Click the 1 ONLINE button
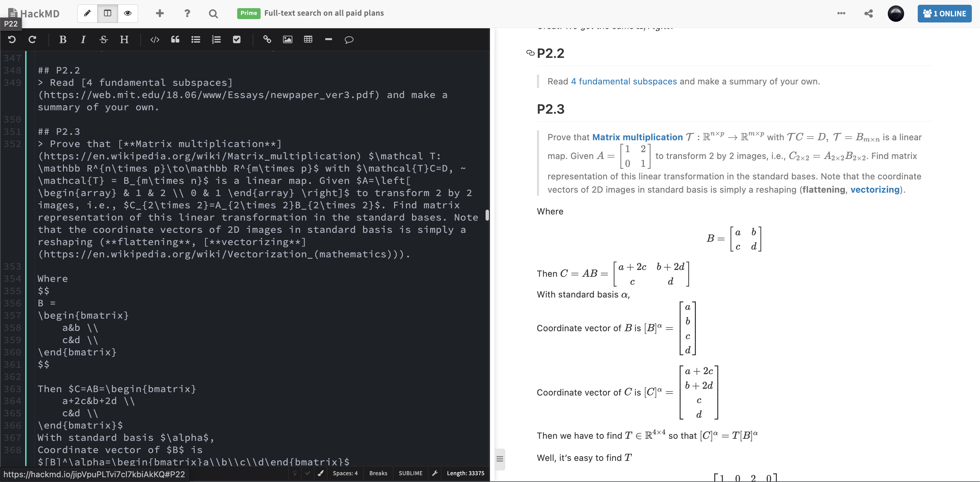The width and height of the screenshot is (980, 482). click(944, 14)
